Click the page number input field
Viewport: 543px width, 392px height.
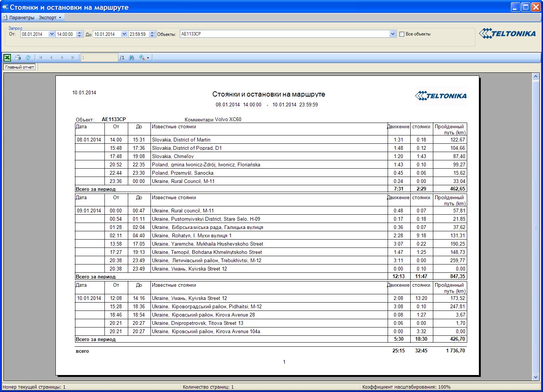[99, 58]
